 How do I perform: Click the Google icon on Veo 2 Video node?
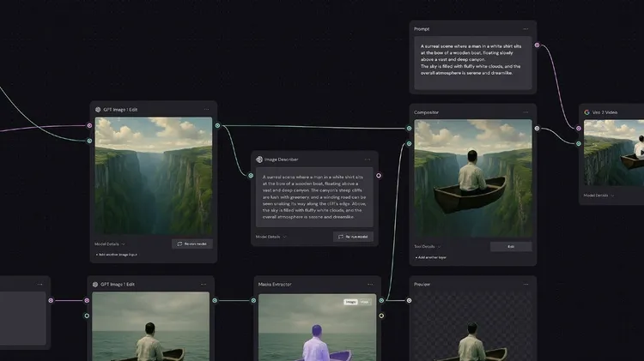pyautogui.click(x=586, y=111)
